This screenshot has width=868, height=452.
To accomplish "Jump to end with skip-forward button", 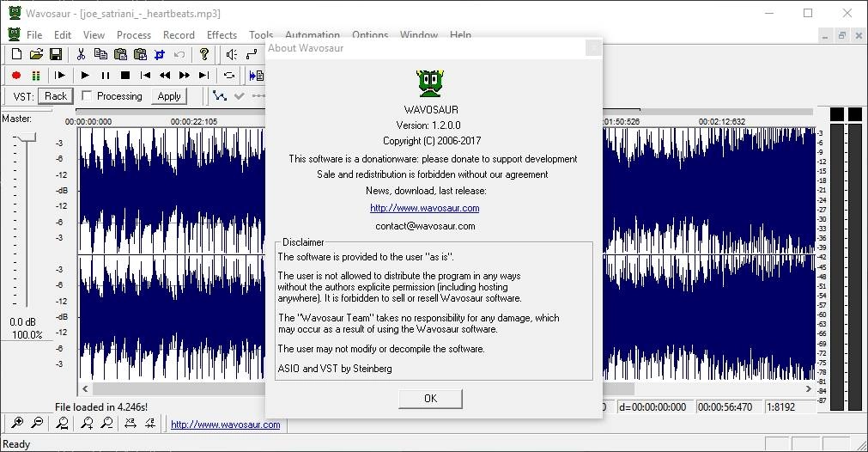I will [x=204, y=75].
